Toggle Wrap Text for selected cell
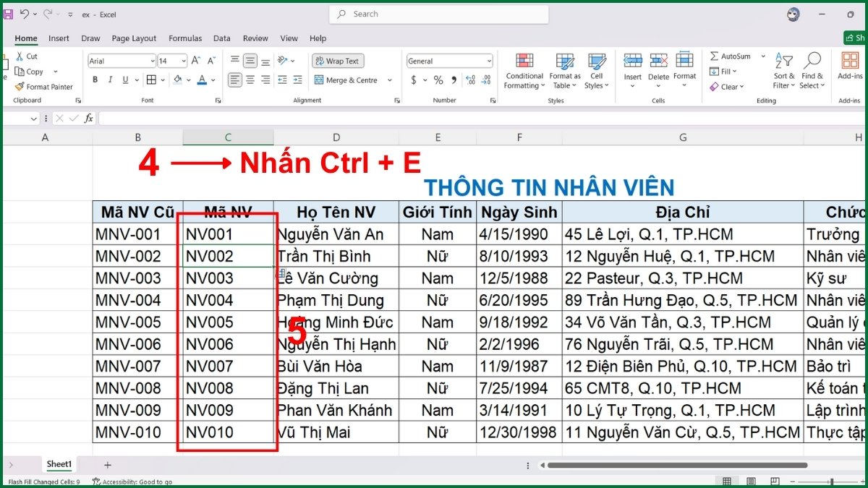This screenshot has height=488, width=868. [x=337, y=61]
